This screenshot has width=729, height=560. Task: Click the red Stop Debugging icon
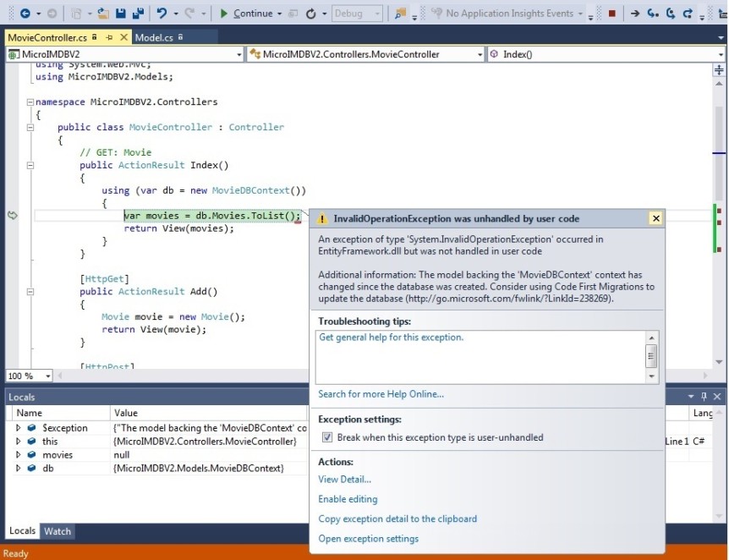(x=611, y=14)
